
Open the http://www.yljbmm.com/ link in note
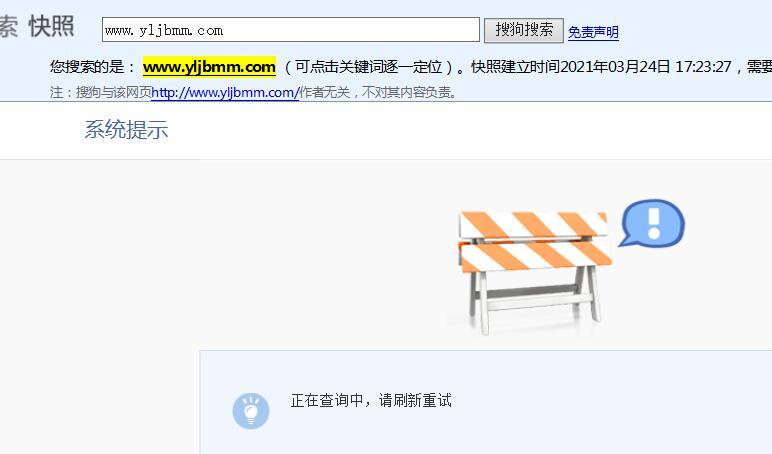click(x=225, y=92)
